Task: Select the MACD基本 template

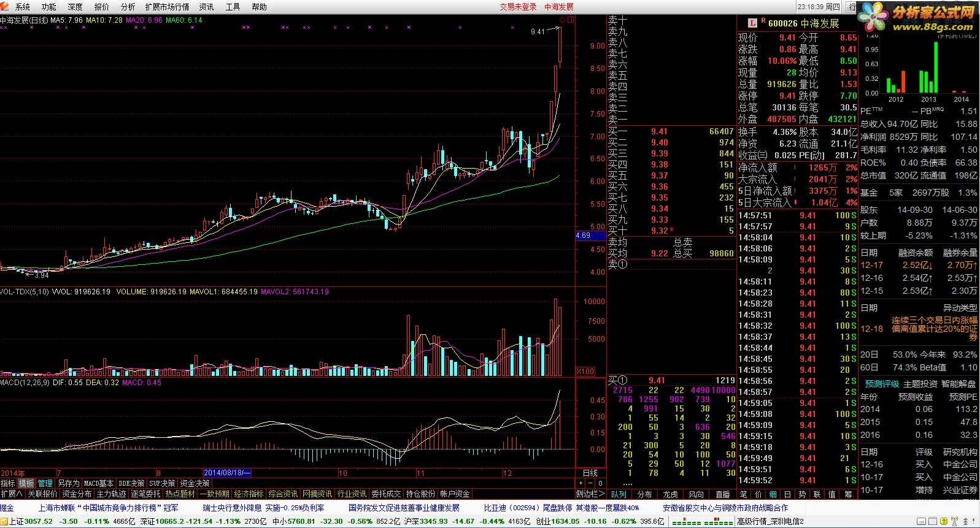Action: 99,483
